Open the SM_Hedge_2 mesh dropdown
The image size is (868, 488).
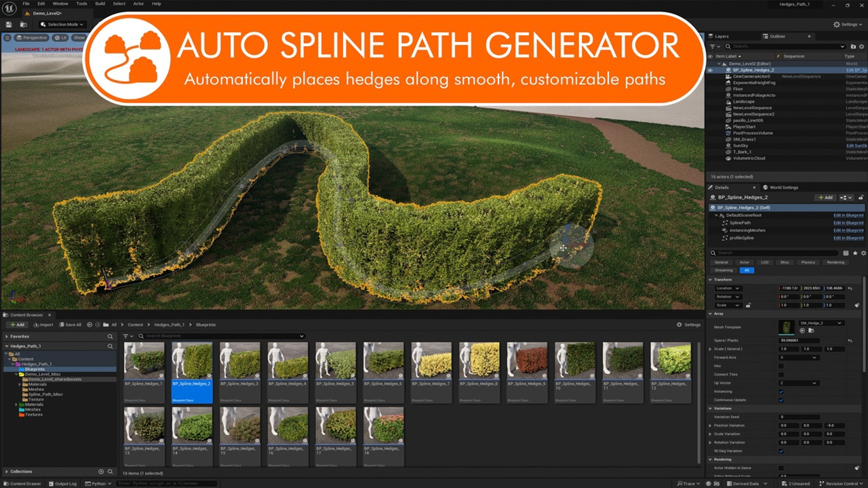(821, 323)
